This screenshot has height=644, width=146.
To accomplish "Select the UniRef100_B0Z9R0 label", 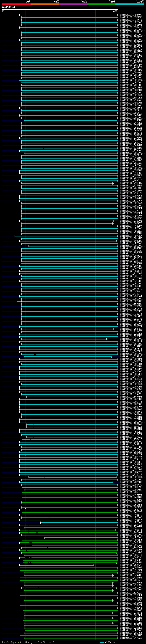I will click(131, 241).
